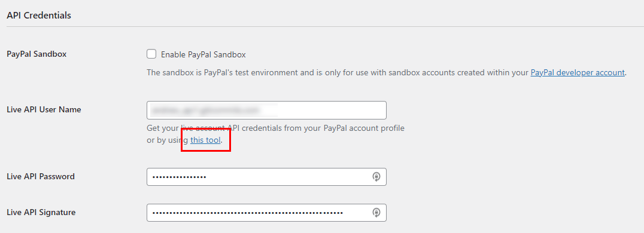Click the blurred username value in the User Name field

212,110
